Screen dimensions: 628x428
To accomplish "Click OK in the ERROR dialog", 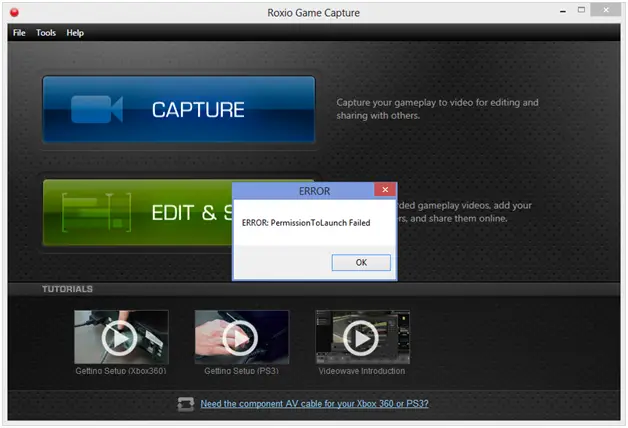I will pos(361,262).
